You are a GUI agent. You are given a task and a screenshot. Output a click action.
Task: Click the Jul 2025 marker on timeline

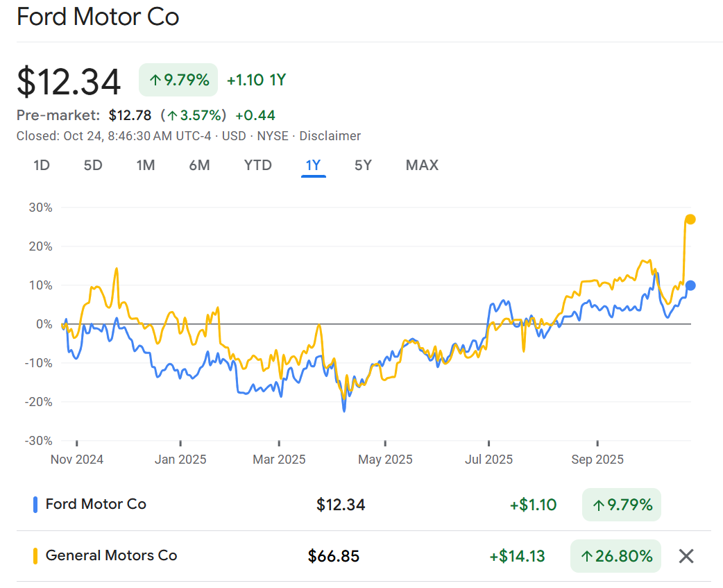click(488, 460)
